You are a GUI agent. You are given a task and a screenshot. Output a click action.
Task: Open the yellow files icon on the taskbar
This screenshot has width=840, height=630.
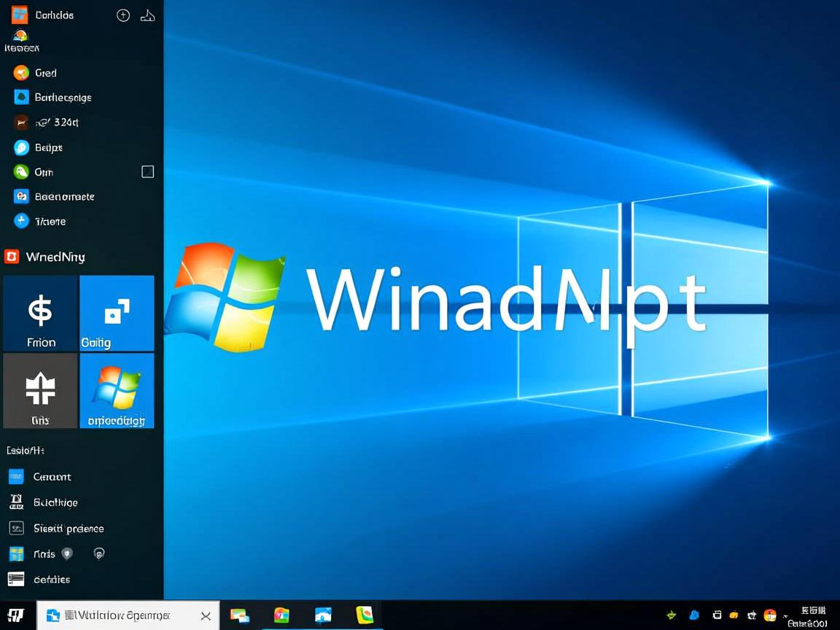[364, 615]
